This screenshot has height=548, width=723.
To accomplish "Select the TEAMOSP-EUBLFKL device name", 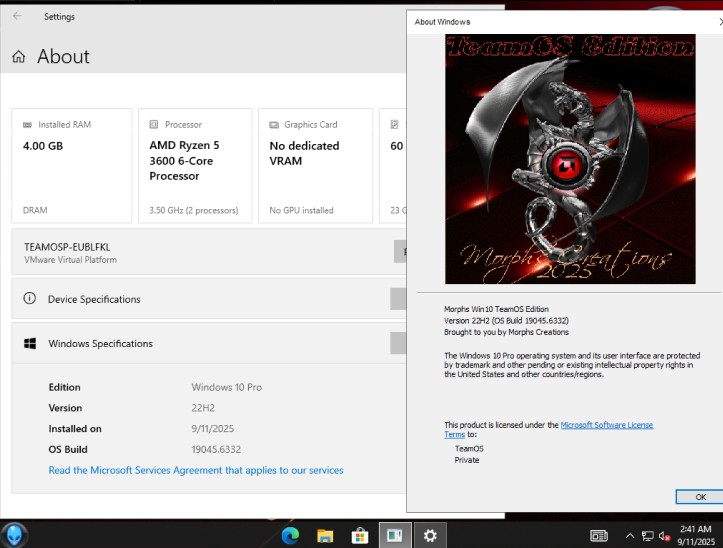I will [x=67, y=247].
